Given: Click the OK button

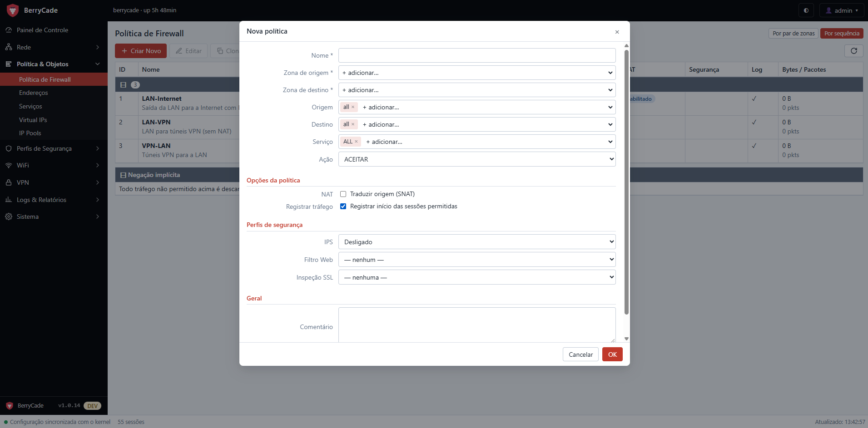Looking at the screenshot, I should (x=612, y=354).
